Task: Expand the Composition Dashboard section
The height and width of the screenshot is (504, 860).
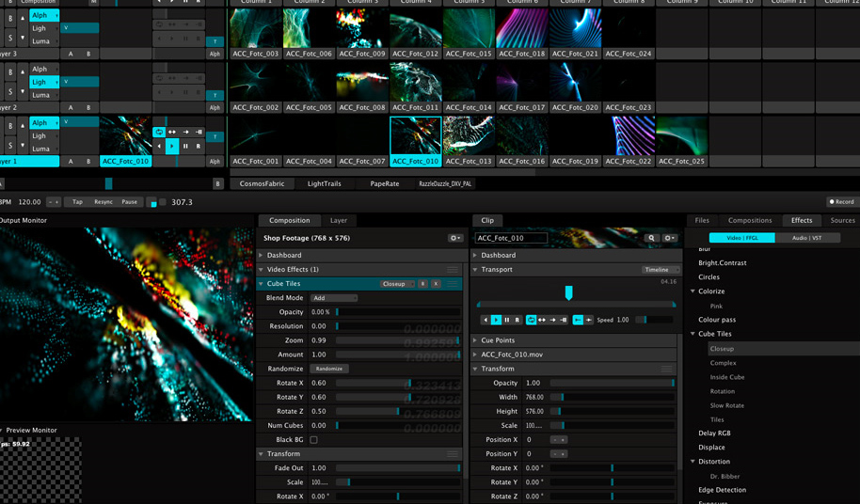Action: 261,255
